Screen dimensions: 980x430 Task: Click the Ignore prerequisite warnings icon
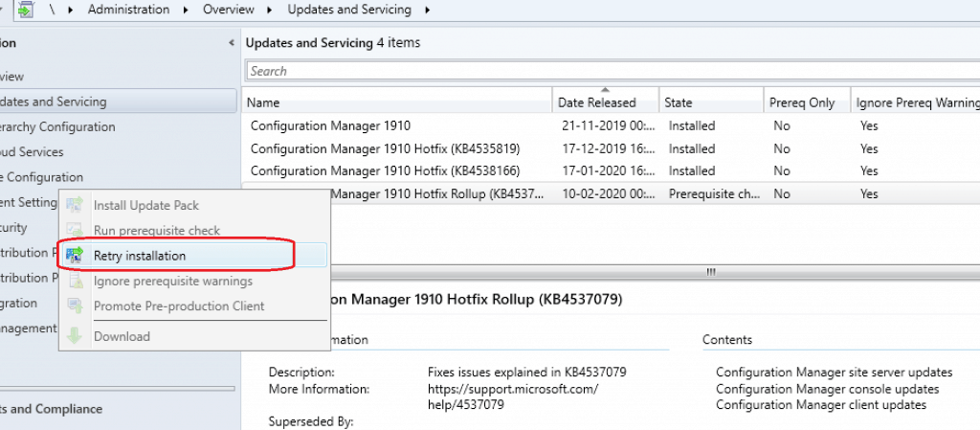coord(75,281)
